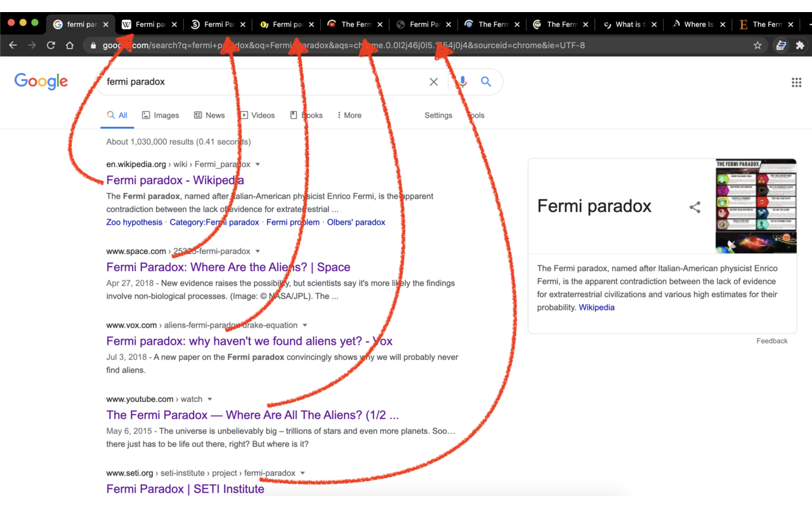Clear the search query with the X
The width and height of the screenshot is (812, 508).
433,81
